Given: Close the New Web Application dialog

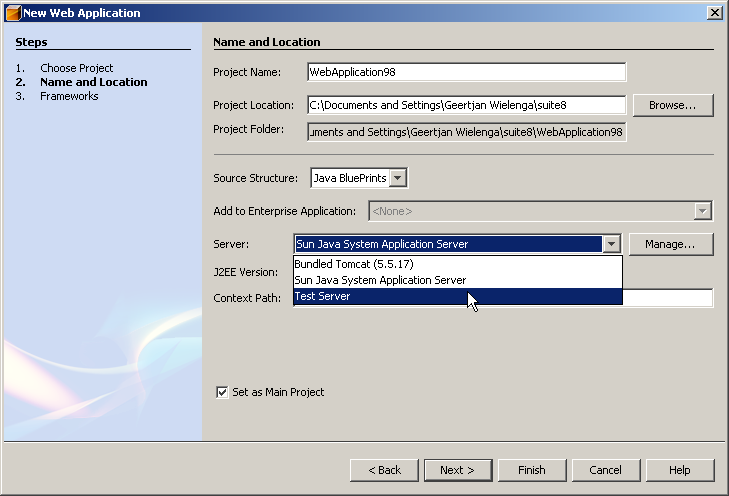Looking at the screenshot, I should [714, 13].
